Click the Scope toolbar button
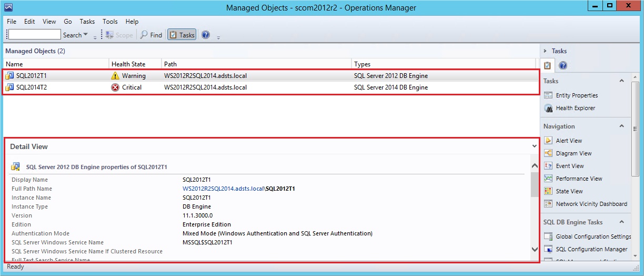This screenshot has width=644, height=276. click(119, 35)
